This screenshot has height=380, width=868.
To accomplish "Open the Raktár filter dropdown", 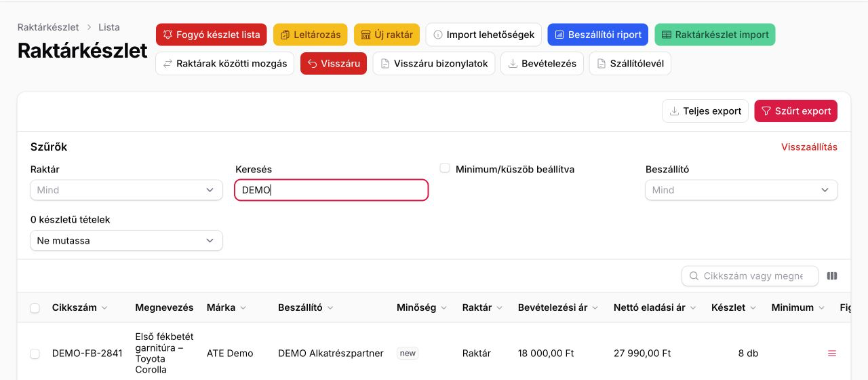I will 126,190.
